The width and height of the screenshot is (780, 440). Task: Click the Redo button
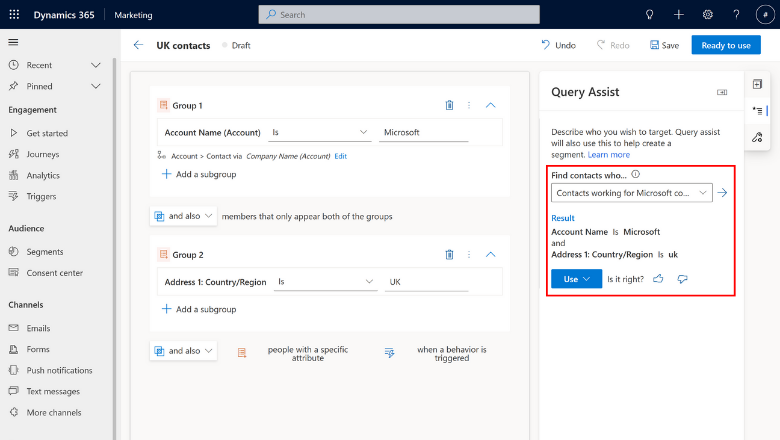pos(613,45)
